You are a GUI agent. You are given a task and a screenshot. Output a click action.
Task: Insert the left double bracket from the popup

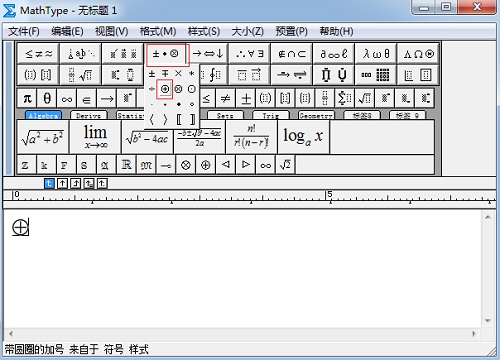coord(179,119)
